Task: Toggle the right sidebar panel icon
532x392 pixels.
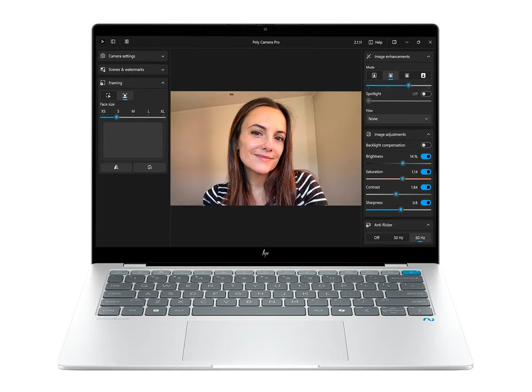Action: point(394,42)
